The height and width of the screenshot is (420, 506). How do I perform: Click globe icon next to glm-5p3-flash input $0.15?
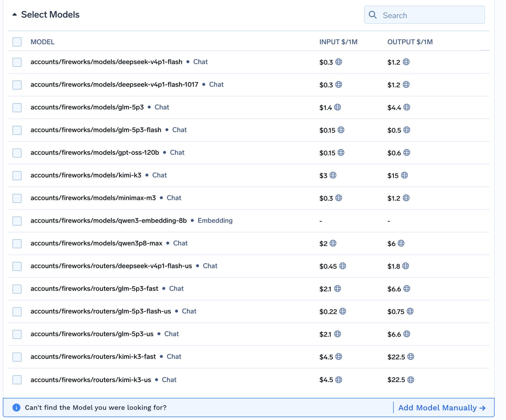point(341,130)
